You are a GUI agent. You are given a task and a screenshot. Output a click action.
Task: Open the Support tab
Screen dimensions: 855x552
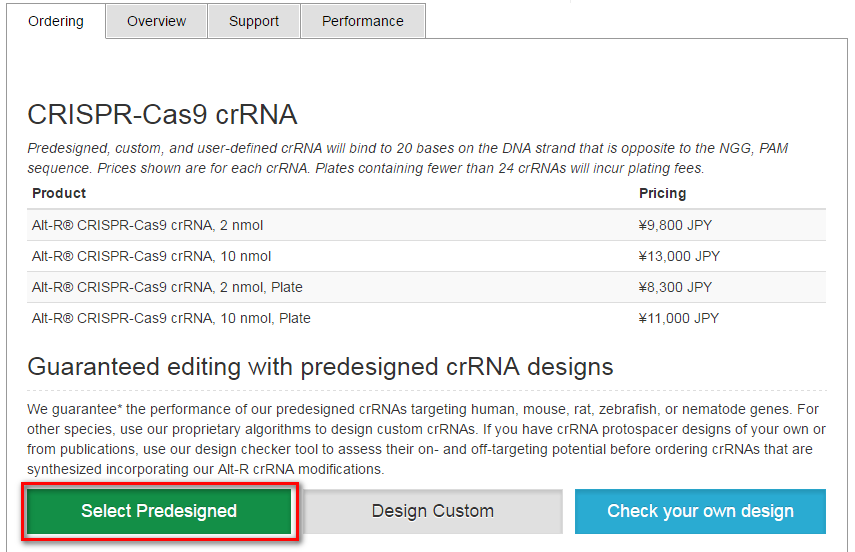coord(254,21)
